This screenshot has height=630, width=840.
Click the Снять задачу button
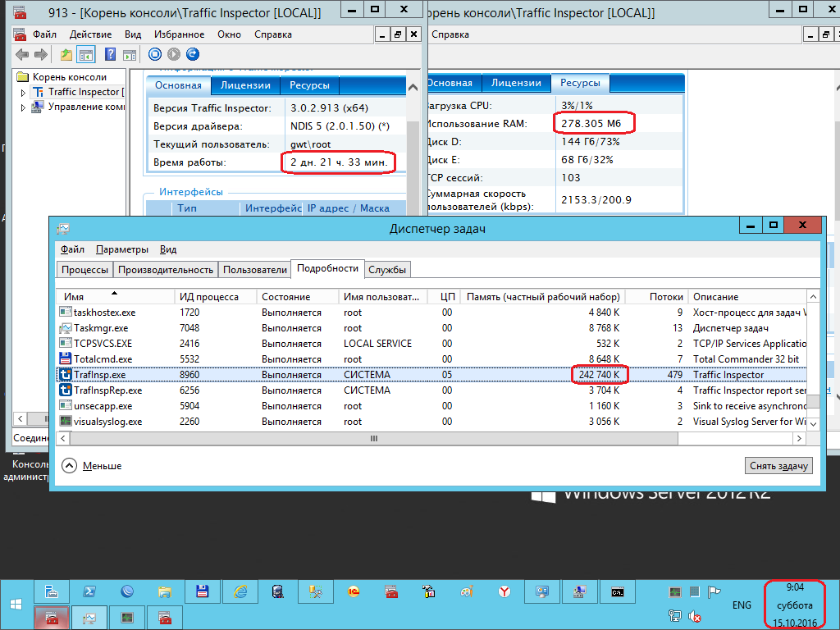pyautogui.click(x=778, y=466)
